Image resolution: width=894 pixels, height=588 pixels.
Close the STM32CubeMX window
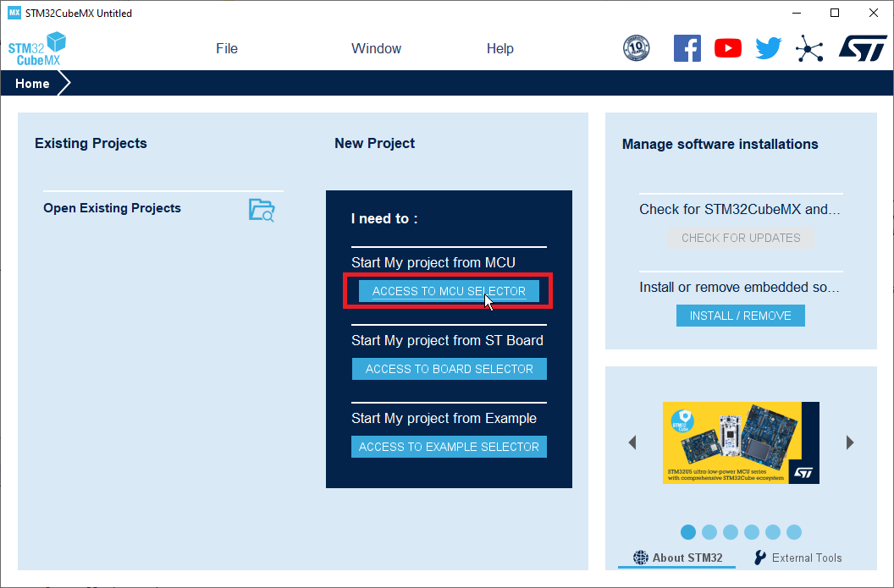[x=874, y=13]
